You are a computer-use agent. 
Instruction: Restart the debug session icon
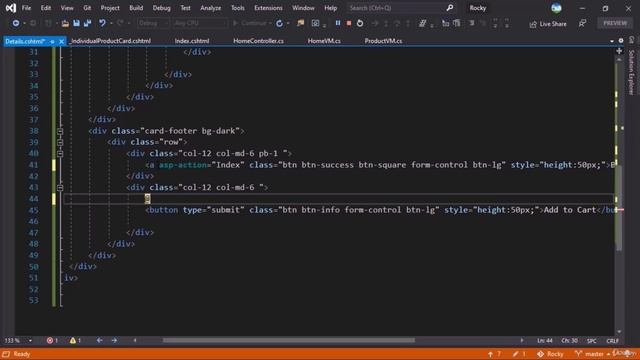coord(360,23)
